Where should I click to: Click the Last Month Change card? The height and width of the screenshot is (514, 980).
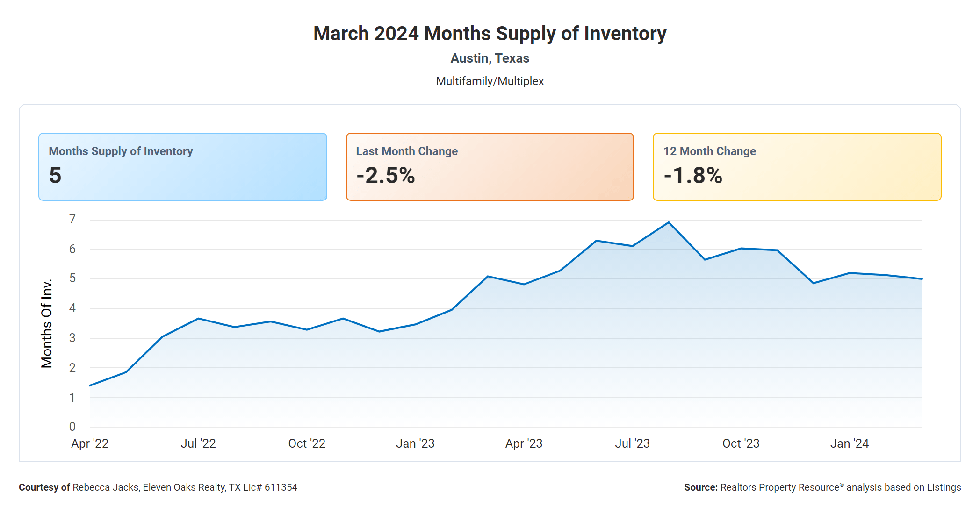tap(490, 167)
